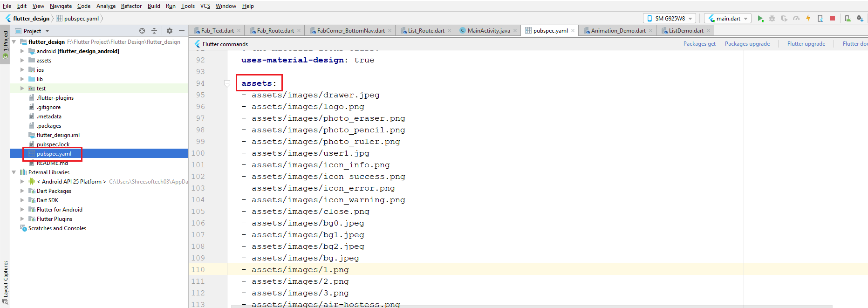Open the Tools menu
The image size is (868, 308).
tap(188, 6)
